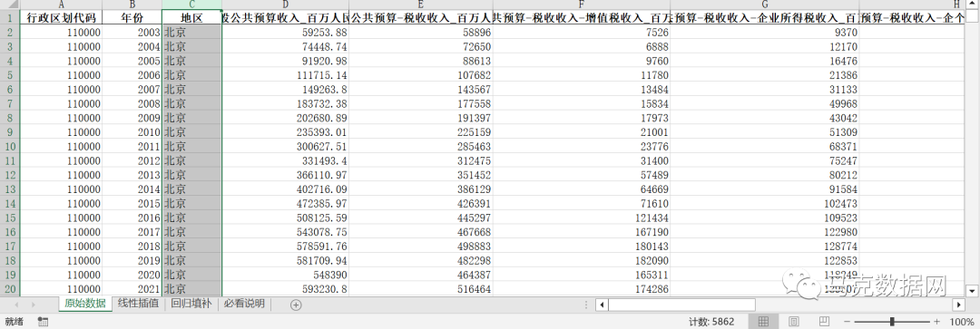Click the 年份 header cell
Screen dimensions: 980x329
tap(132, 17)
